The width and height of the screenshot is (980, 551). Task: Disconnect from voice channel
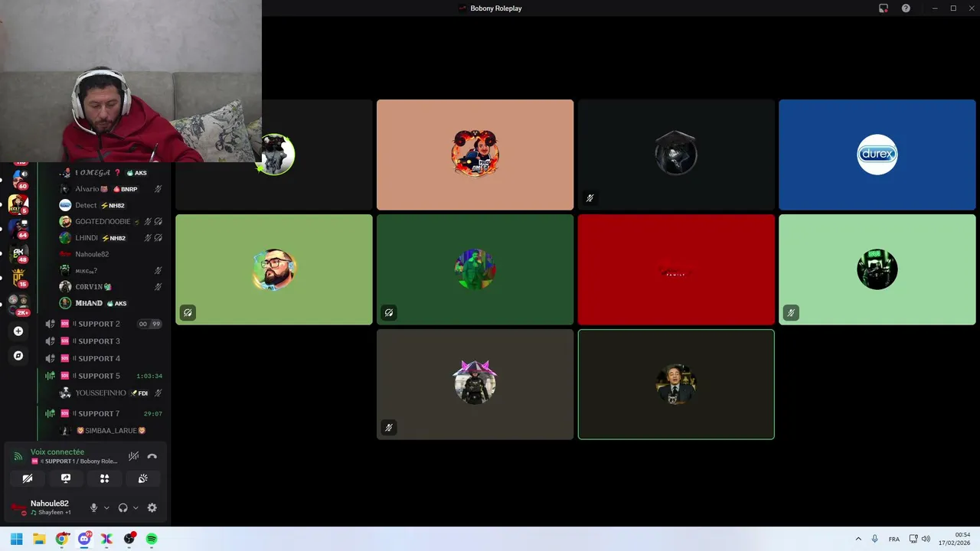[x=152, y=456]
